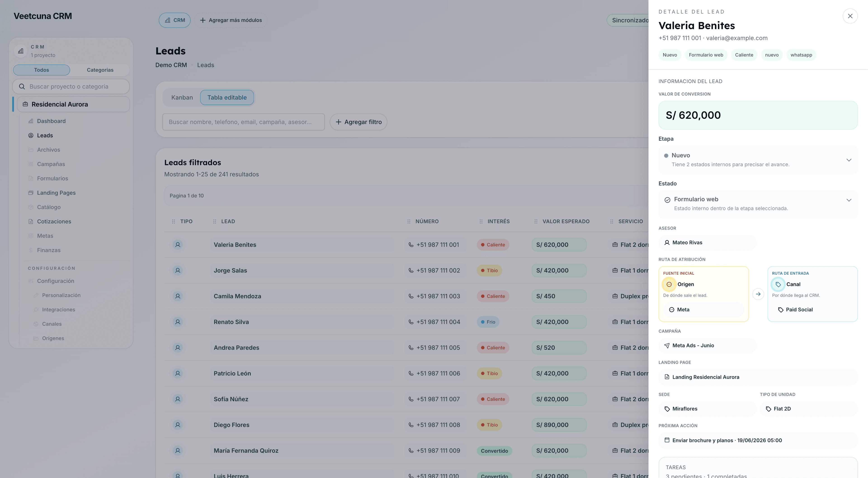Open the Meta origin selector
This screenshot has width=868, height=478.
click(x=704, y=309)
